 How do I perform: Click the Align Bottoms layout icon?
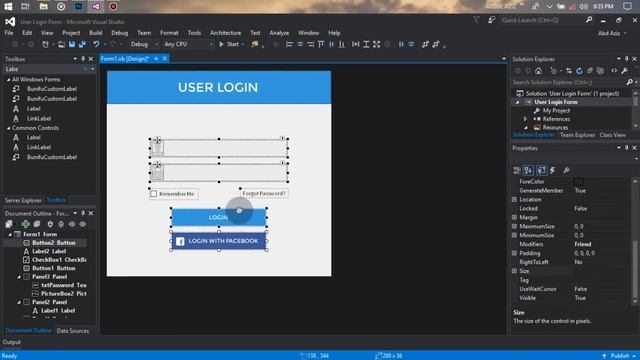tap(342, 44)
